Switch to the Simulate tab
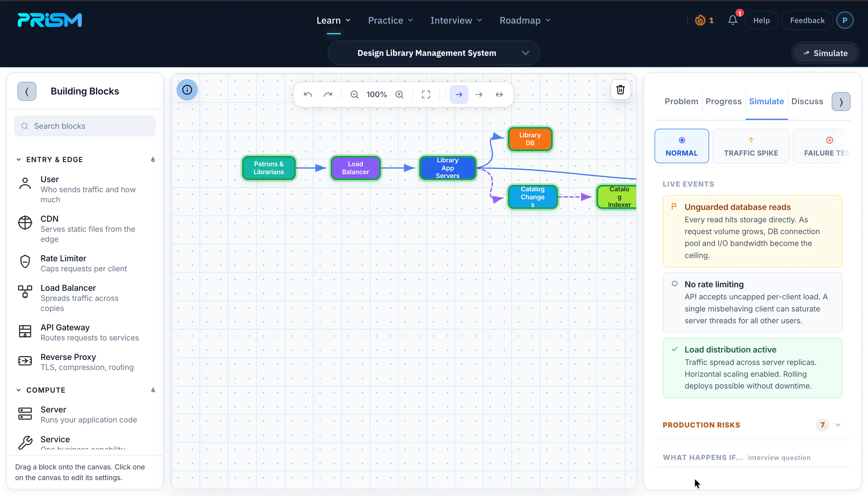868x496 pixels. click(x=766, y=102)
